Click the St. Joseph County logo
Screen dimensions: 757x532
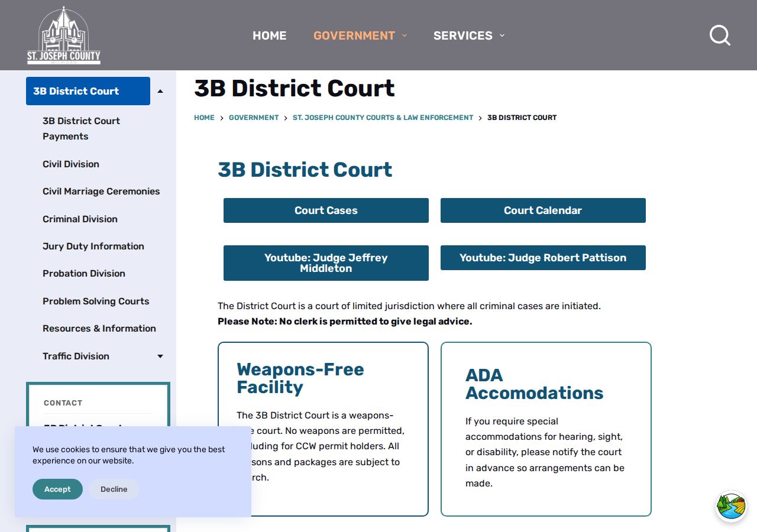64,35
